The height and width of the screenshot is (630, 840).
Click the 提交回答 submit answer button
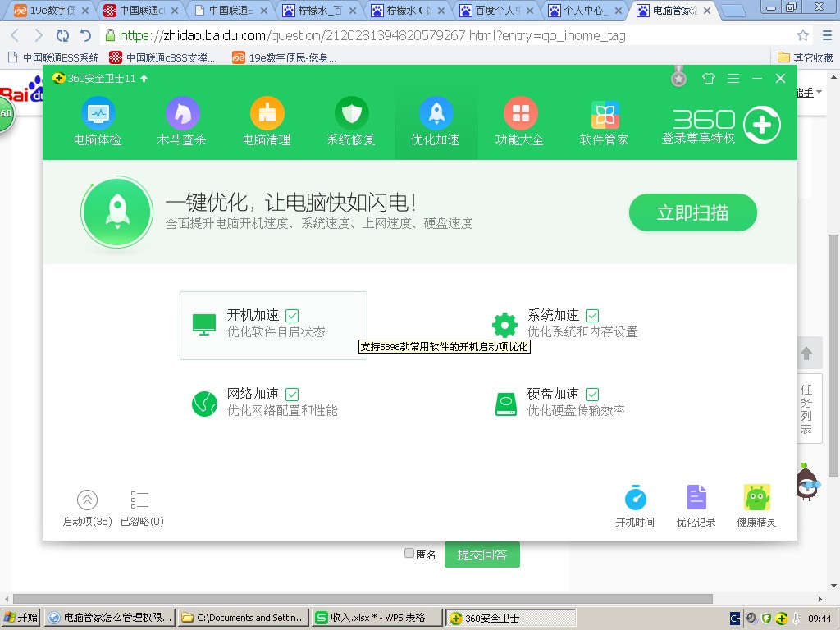pyautogui.click(x=482, y=555)
